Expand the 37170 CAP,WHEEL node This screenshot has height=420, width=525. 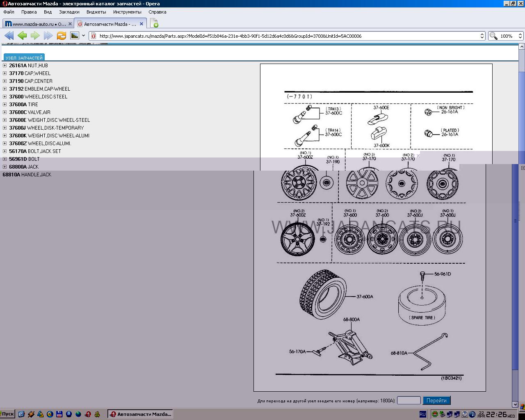pyautogui.click(x=5, y=73)
